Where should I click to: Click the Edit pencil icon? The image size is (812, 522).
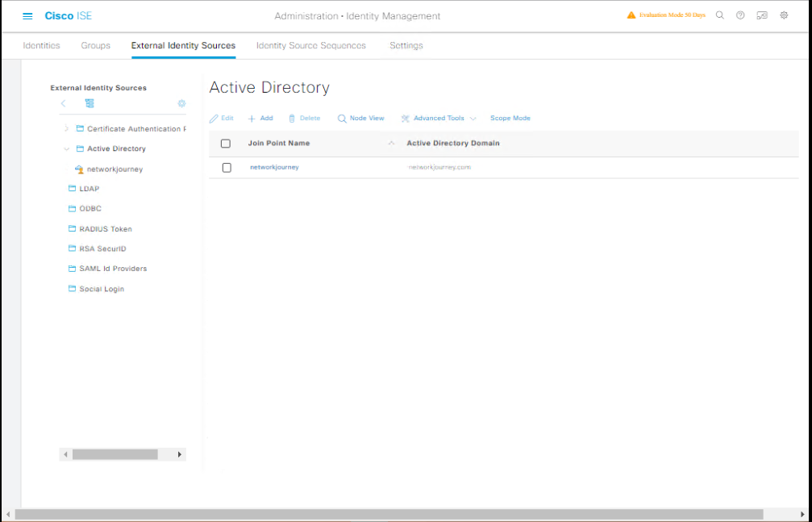coord(214,119)
